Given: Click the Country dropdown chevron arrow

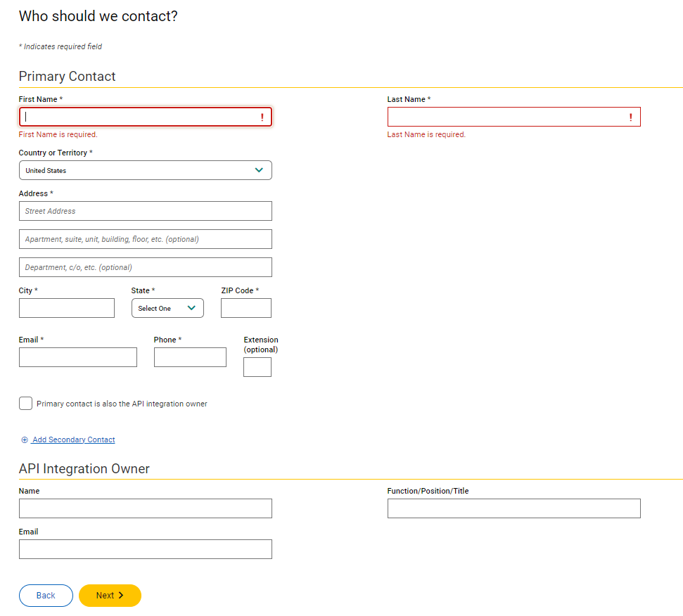Looking at the screenshot, I should pos(259,170).
